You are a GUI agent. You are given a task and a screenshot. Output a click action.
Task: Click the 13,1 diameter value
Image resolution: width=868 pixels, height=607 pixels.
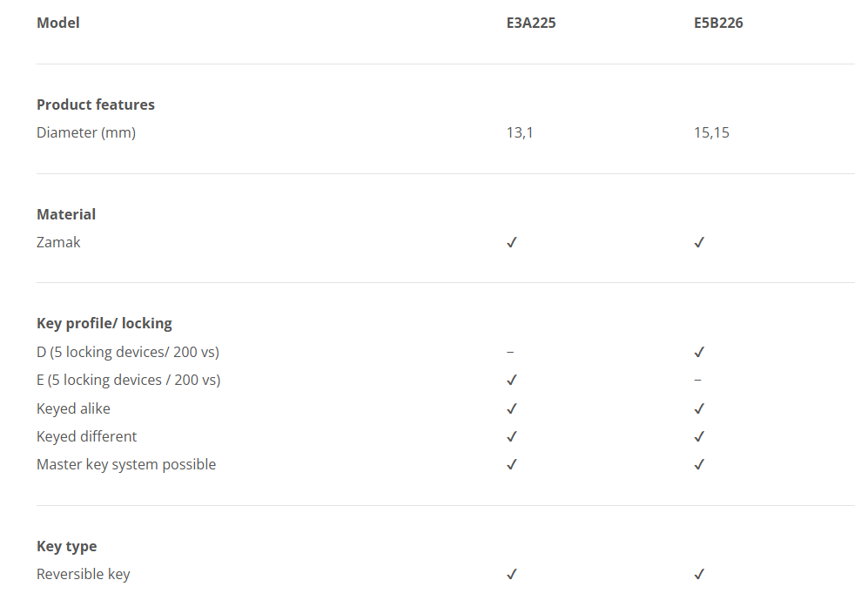(x=520, y=133)
